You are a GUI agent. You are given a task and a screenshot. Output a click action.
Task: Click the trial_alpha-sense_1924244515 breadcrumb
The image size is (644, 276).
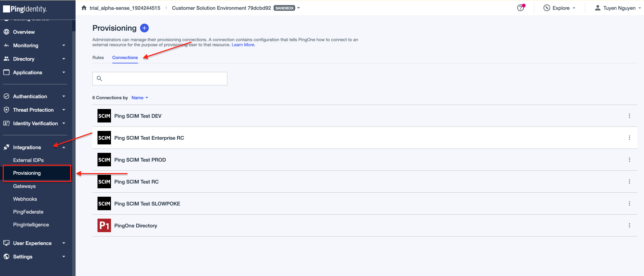tap(125, 8)
